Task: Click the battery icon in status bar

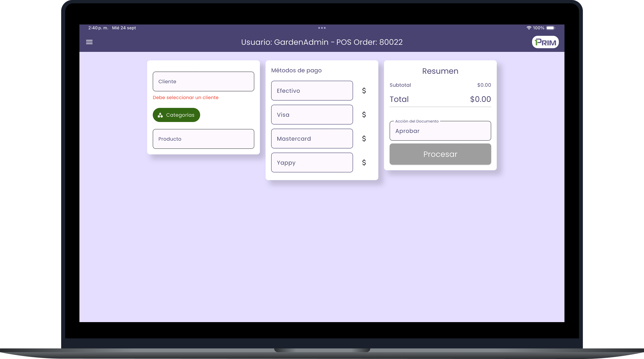Action: (x=550, y=28)
